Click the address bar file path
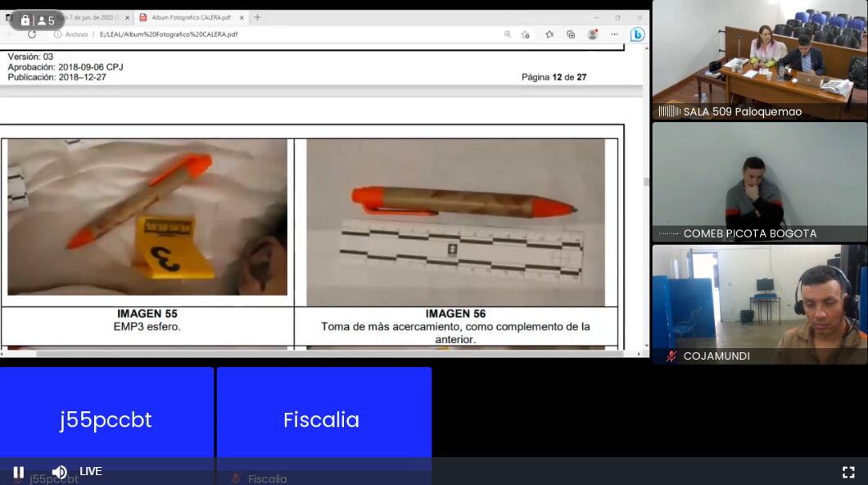This screenshot has width=868, height=485. coord(169,34)
